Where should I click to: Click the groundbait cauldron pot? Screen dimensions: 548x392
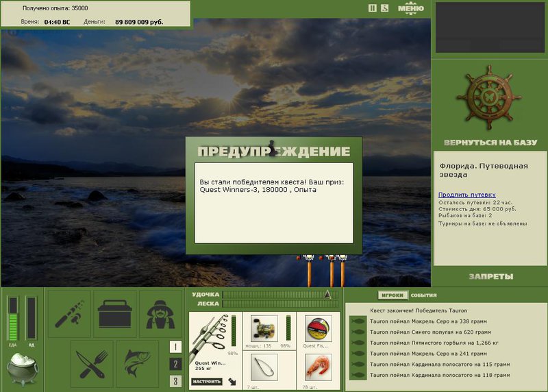point(23,369)
